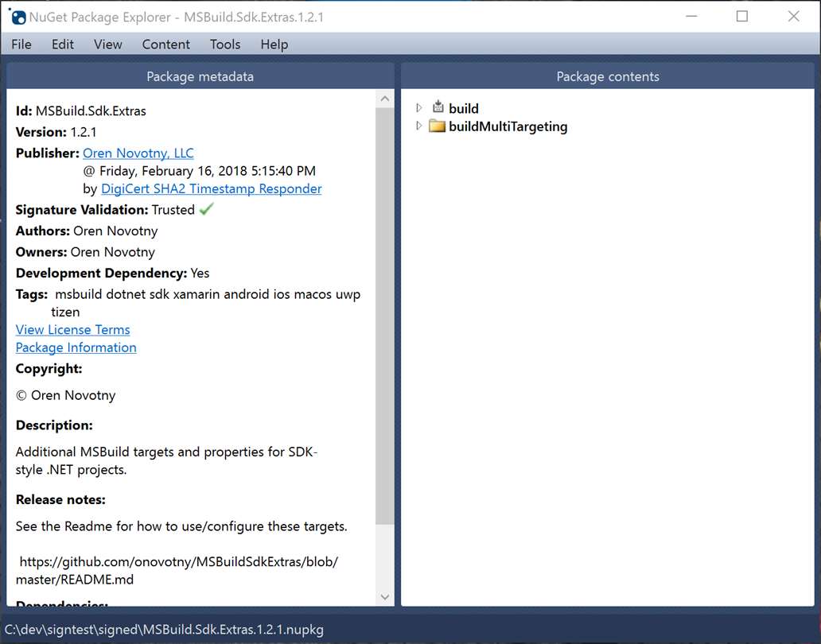Select the build tree item label
The image size is (821, 644).
(463, 108)
